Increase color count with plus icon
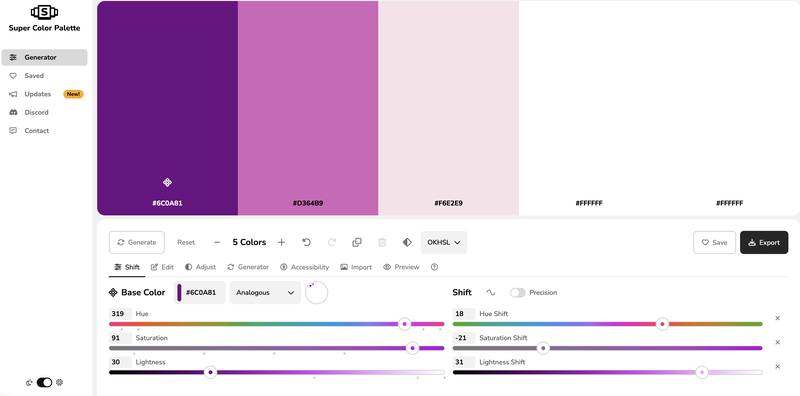The width and height of the screenshot is (800, 396). 281,242
